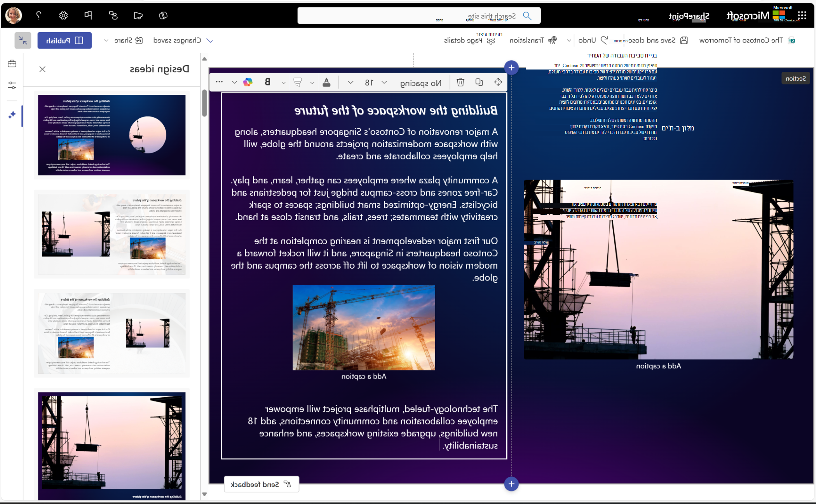Open the properties sliders icon in side rail
The height and width of the screenshot is (504, 816).
[x=12, y=85]
